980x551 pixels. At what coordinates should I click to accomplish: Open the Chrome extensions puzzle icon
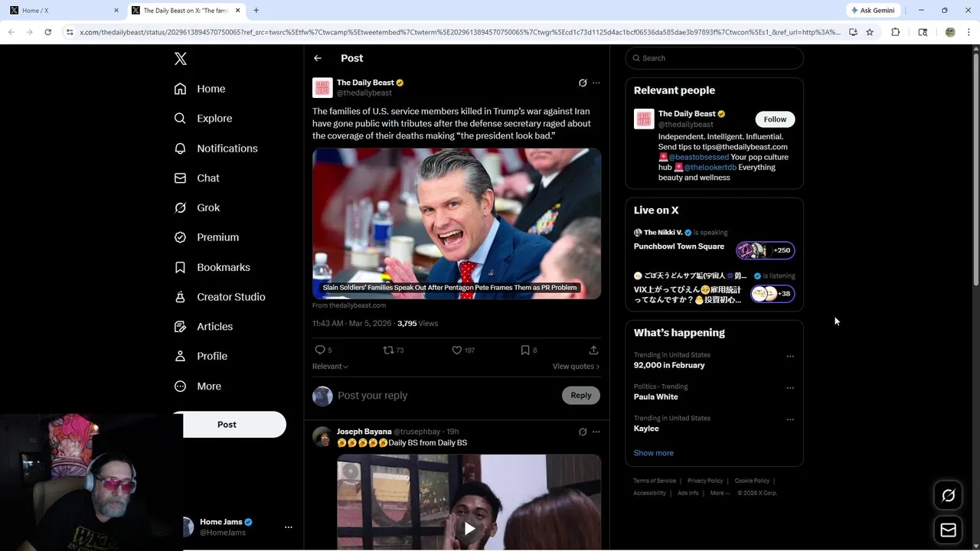[896, 32]
